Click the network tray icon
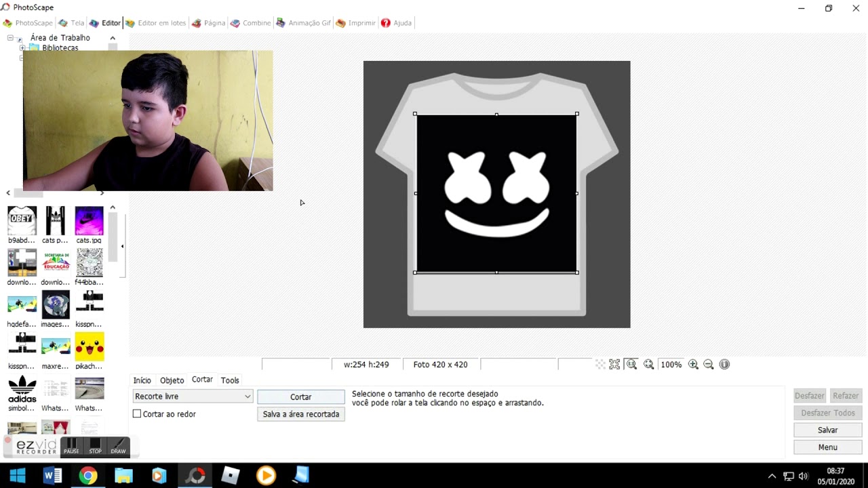The width and height of the screenshot is (868, 488). coord(788,476)
